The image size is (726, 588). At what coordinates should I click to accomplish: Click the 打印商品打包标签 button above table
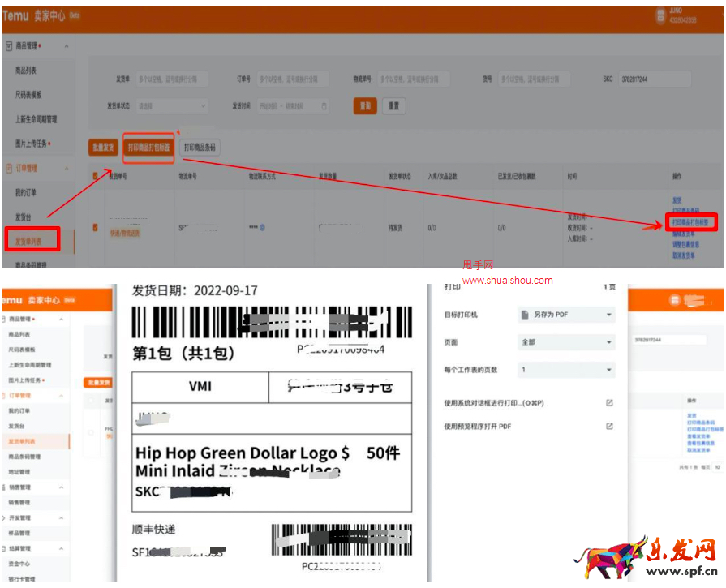click(x=148, y=148)
